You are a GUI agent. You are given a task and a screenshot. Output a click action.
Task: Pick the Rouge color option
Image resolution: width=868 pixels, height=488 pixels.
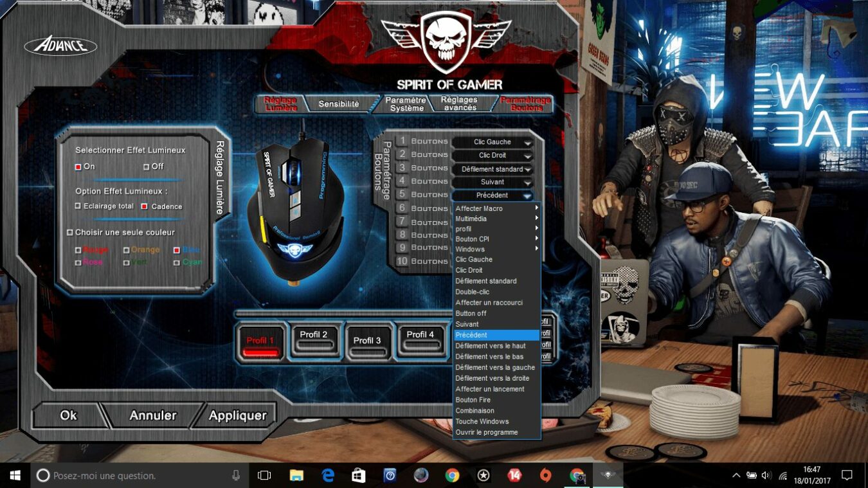[x=78, y=250]
